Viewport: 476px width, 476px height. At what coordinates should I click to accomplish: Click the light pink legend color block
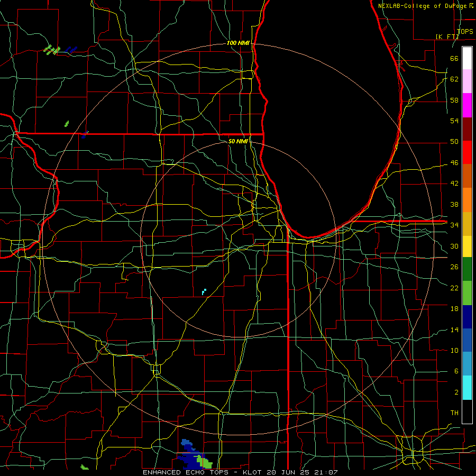pos(467,81)
